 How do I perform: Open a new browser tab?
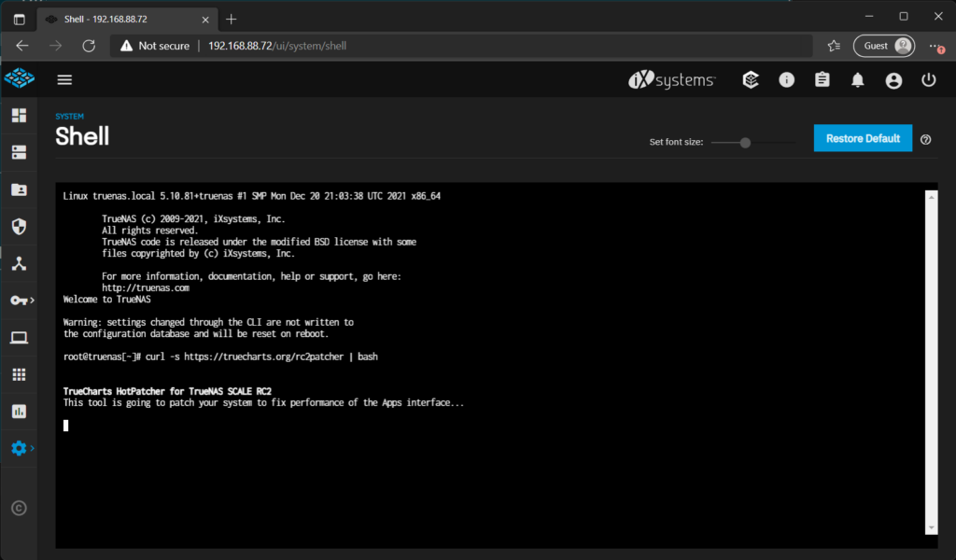232,20
